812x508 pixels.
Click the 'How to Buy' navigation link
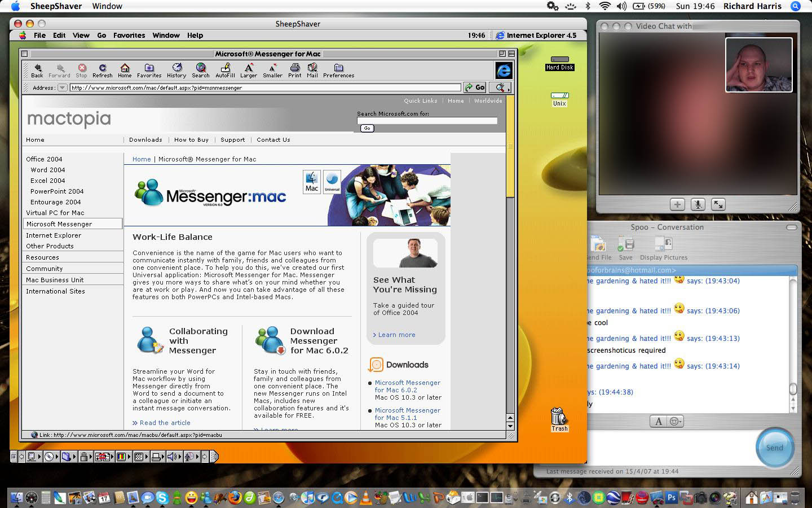click(x=191, y=139)
